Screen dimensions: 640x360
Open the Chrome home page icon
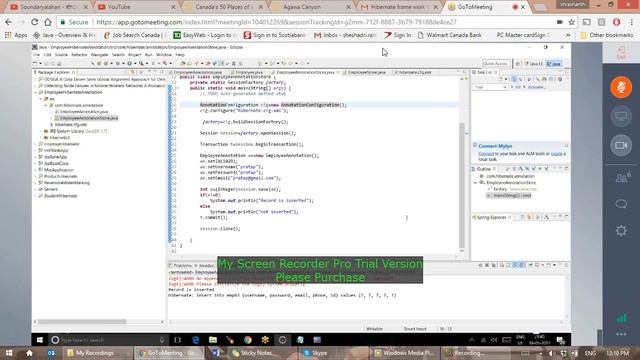(48, 22)
